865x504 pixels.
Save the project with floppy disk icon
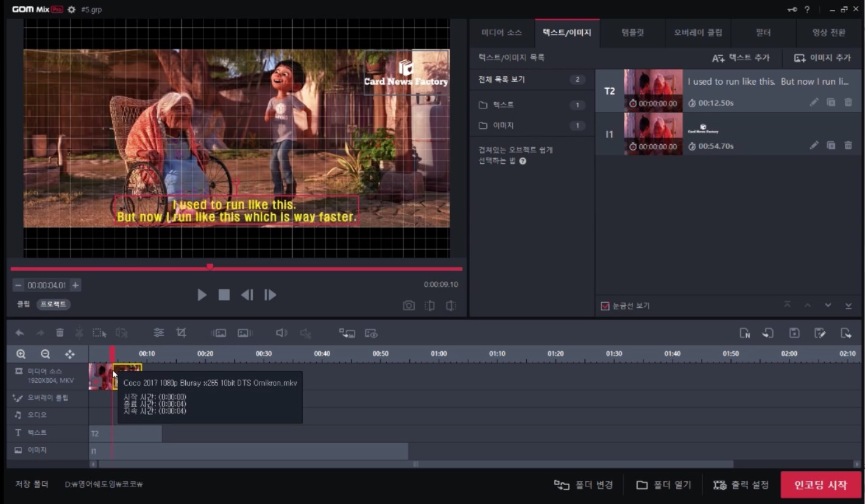click(x=794, y=333)
